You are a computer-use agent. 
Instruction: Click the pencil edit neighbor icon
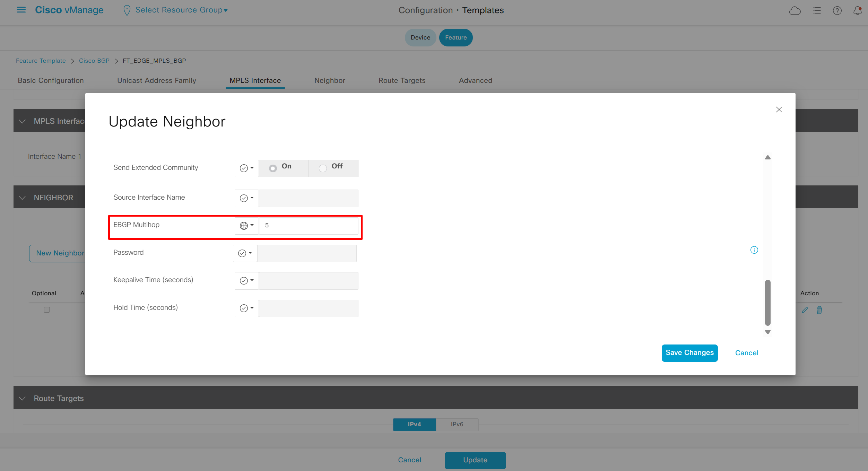(x=805, y=310)
